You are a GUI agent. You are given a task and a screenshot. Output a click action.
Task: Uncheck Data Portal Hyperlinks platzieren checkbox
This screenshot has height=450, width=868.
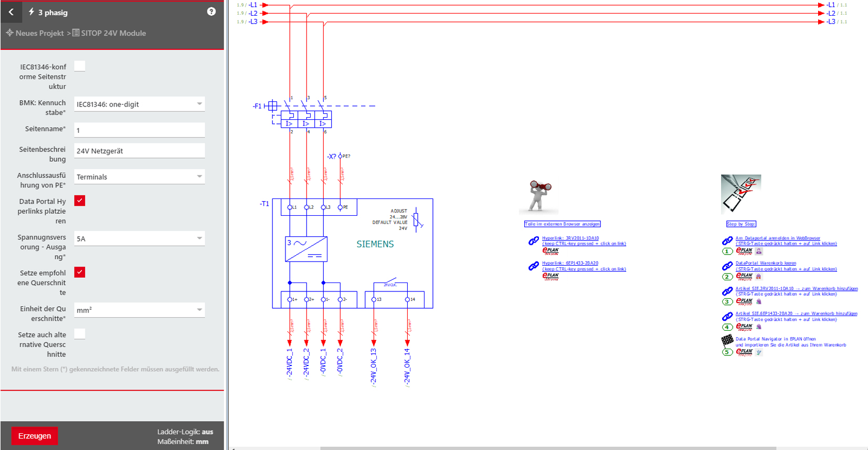pos(80,201)
